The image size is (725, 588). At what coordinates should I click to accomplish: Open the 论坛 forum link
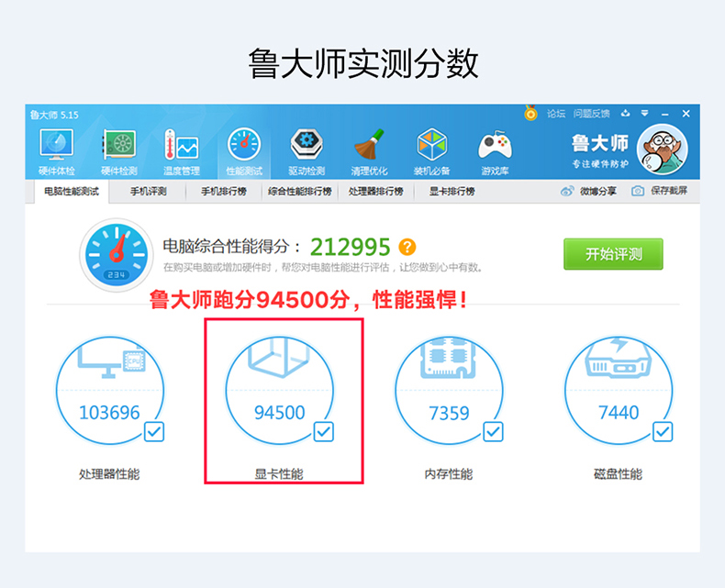(x=556, y=113)
